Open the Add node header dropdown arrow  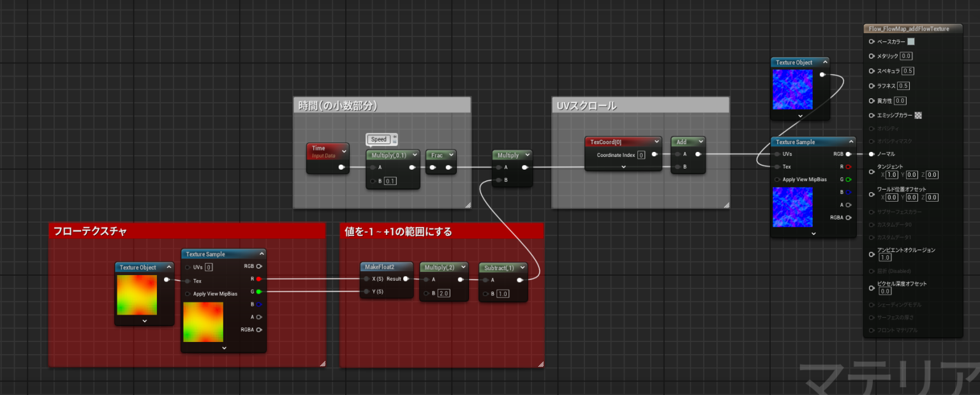(701, 142)
